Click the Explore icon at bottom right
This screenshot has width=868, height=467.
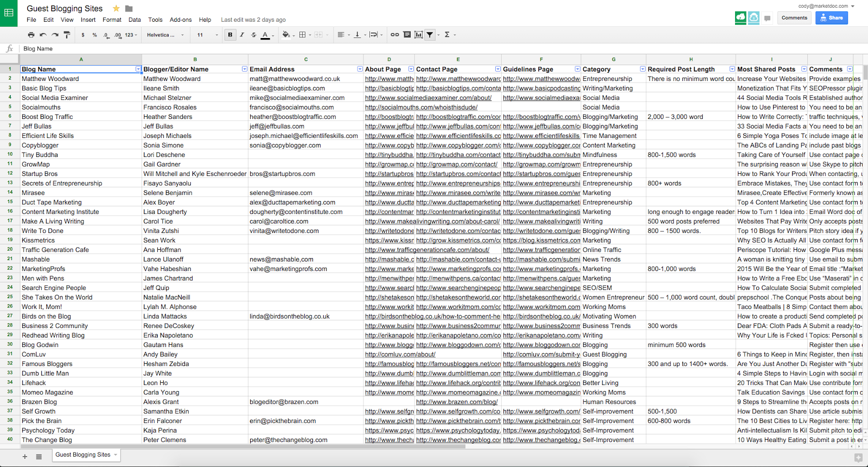click(858, 458)
